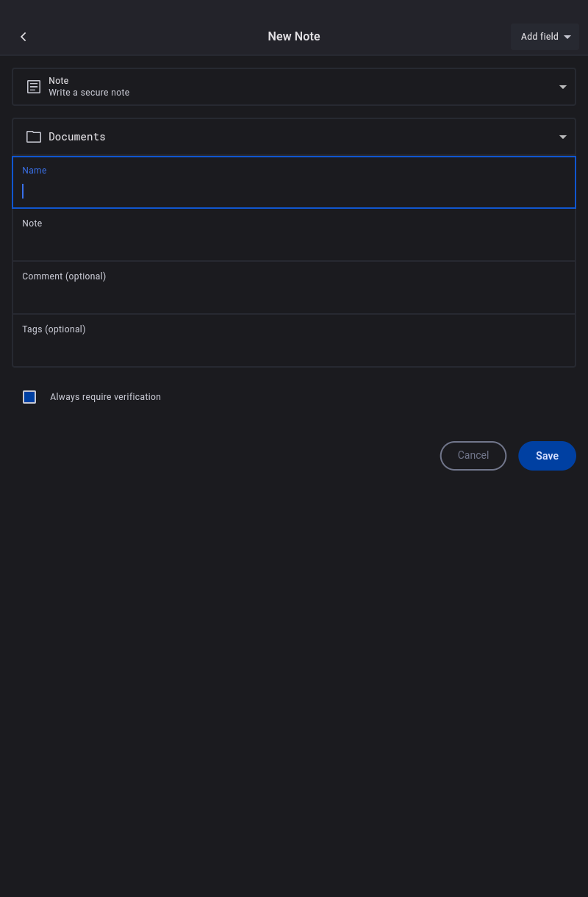Click the note document icon
This screenshot has width=588, height=897.
click(34, 87)
